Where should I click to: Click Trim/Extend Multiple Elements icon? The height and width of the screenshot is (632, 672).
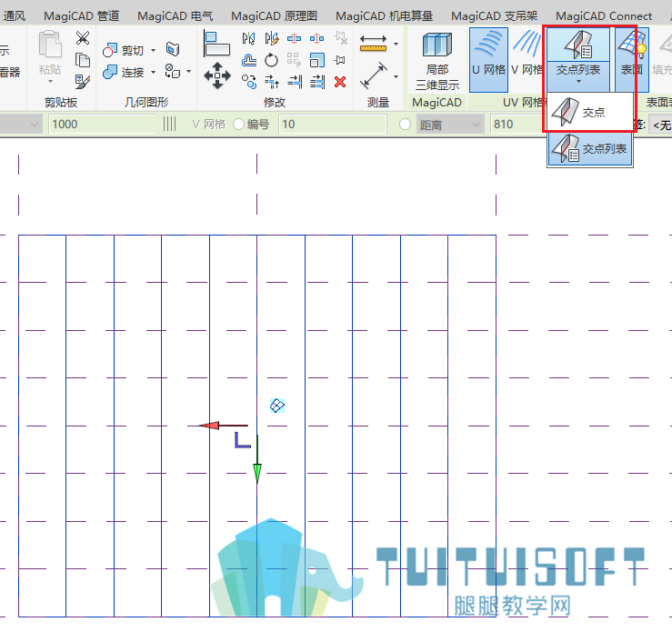click(x=317, y=82)
